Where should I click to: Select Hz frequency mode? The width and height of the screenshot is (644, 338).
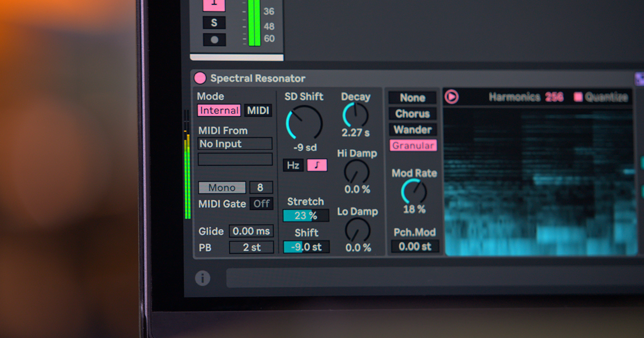(x=293, y=165)
